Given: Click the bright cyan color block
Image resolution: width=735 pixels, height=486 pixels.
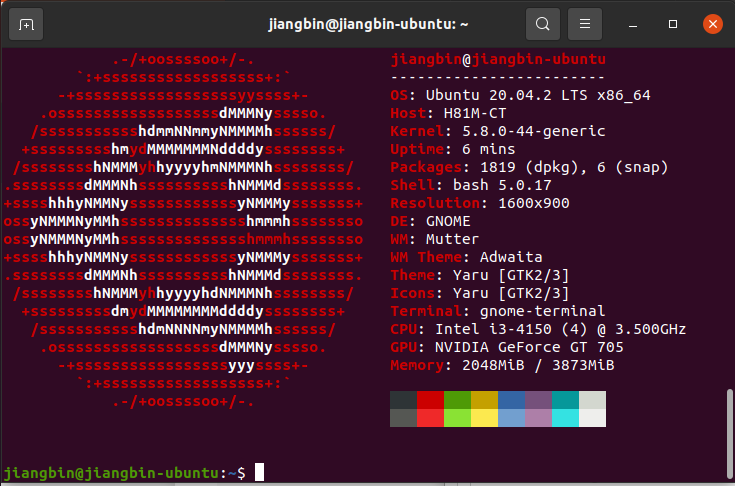Looking at the screenshot, I should 565,418.
